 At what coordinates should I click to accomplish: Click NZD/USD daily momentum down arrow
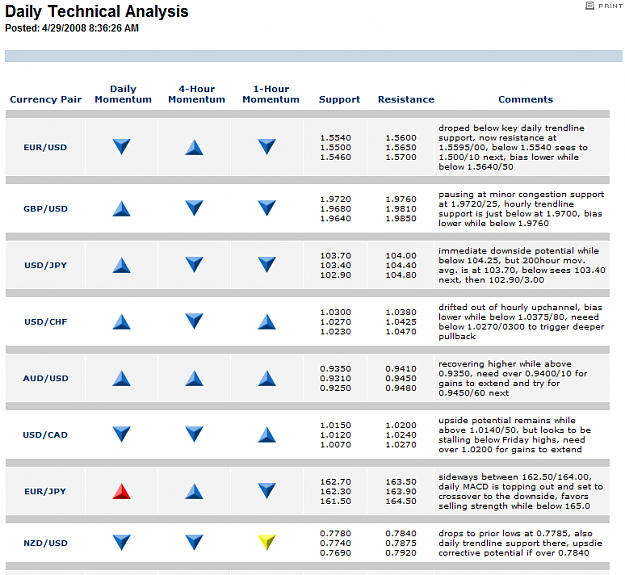click(122, 542)
